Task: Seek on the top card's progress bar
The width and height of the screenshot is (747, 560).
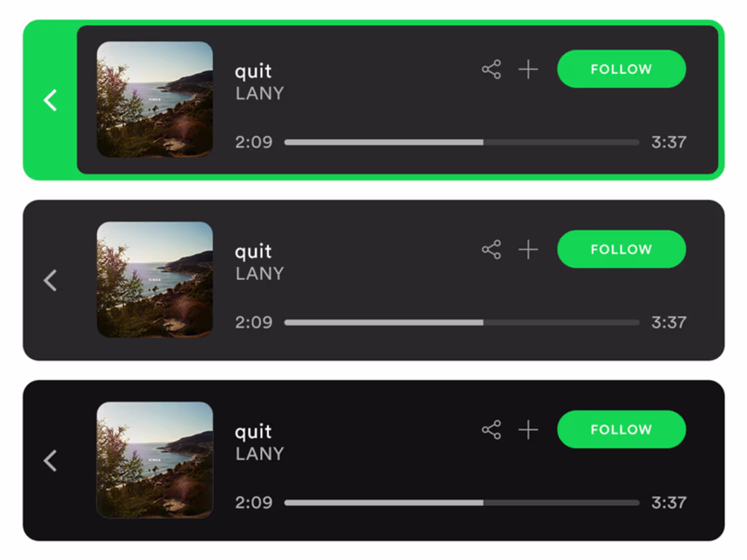Action: [462, 142]
